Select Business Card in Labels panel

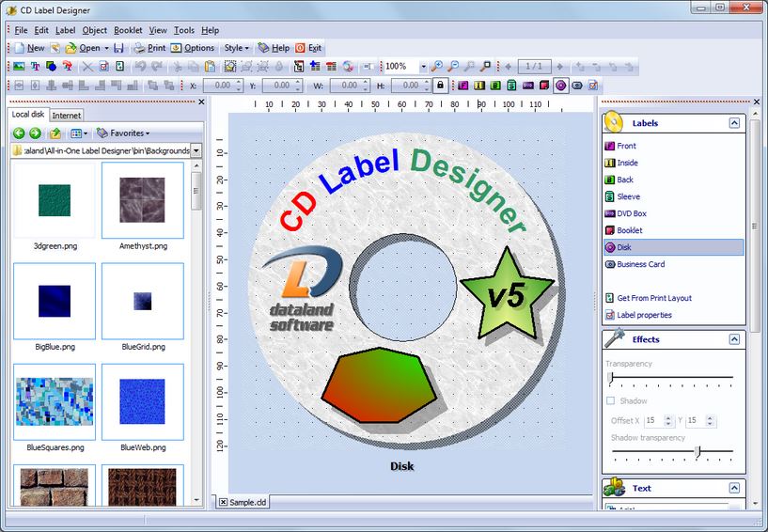coord(641,264)
